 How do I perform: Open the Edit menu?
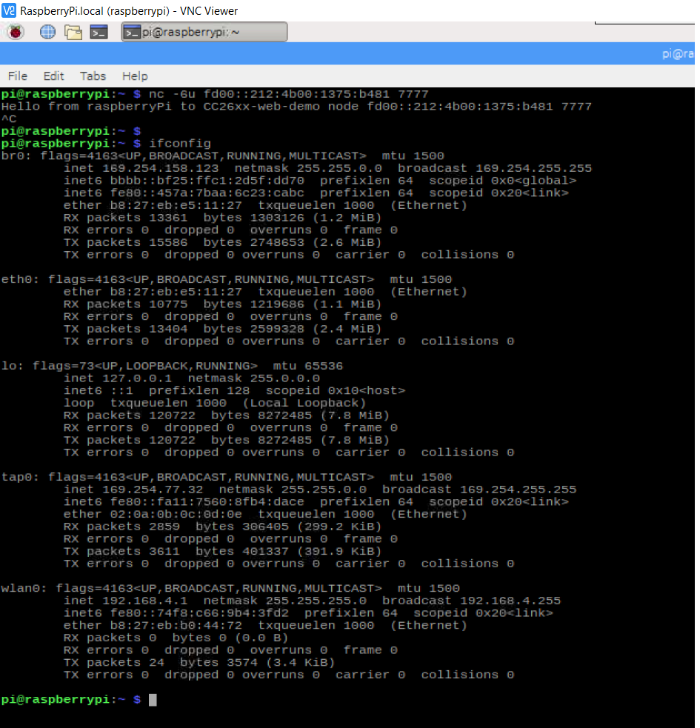(x=53, y=76)
